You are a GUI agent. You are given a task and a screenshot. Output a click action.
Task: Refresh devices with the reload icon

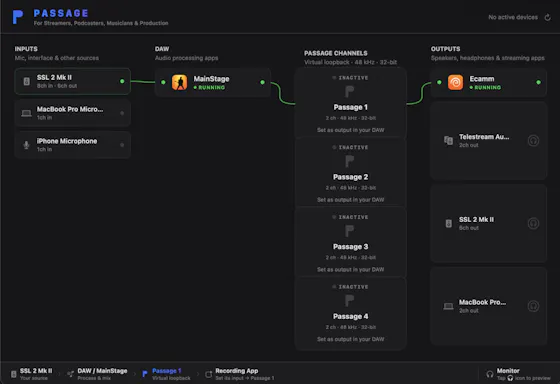(x=547, y=17)
